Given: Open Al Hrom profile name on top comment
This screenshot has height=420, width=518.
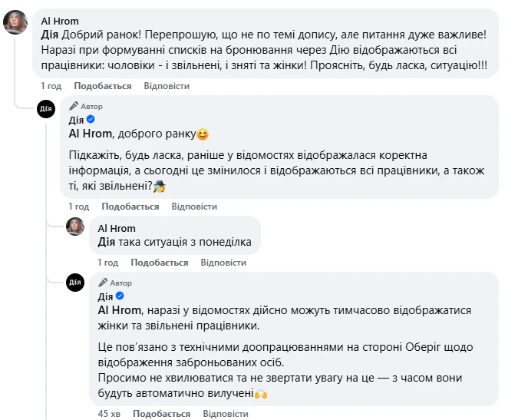Looking at the screenshot, I should click(x=60, y=21).
